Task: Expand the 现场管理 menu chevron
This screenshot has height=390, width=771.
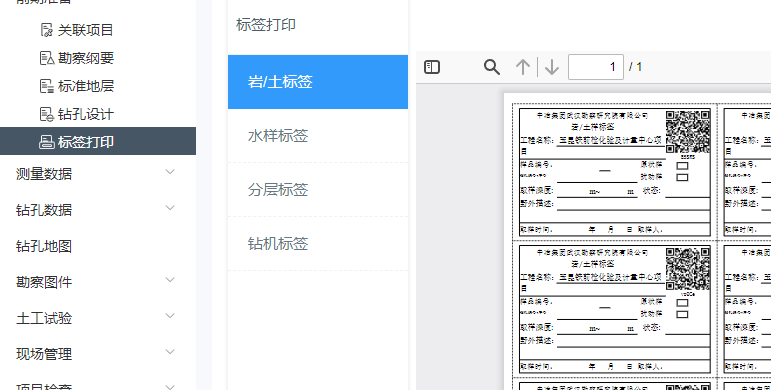Action: click(x=170, y=352)
